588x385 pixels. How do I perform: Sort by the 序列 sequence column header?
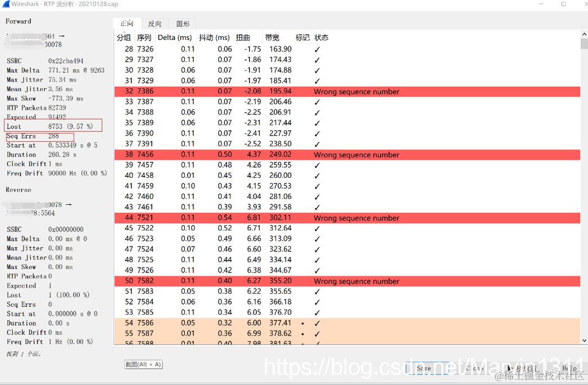click(144, 38)
